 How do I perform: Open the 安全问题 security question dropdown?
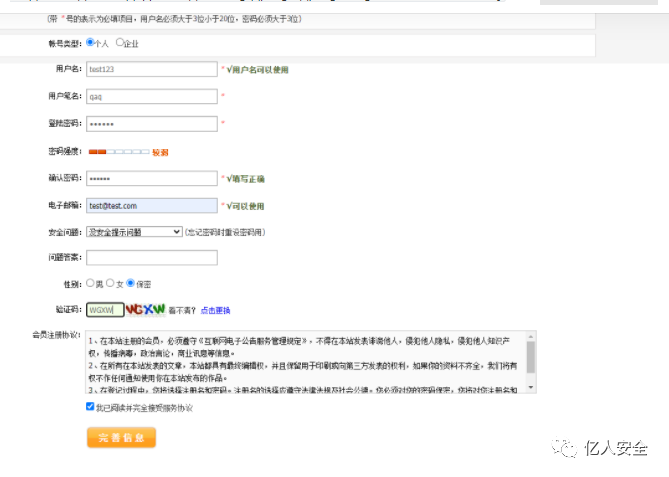(134, 232)
